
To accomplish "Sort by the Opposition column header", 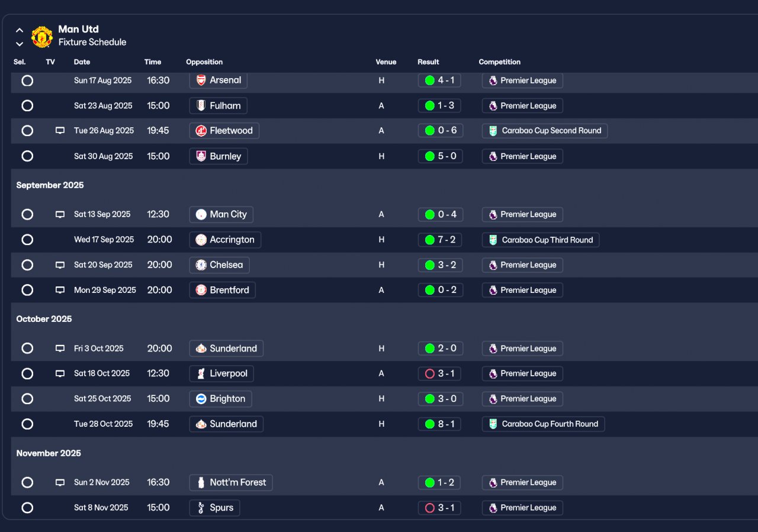I will 204,62.
